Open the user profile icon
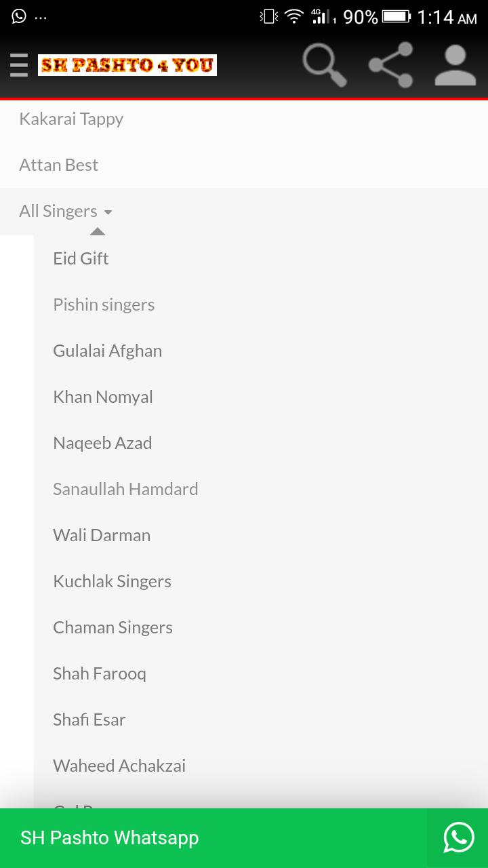Screen dimensions: 488x868 tap(455, 65)
